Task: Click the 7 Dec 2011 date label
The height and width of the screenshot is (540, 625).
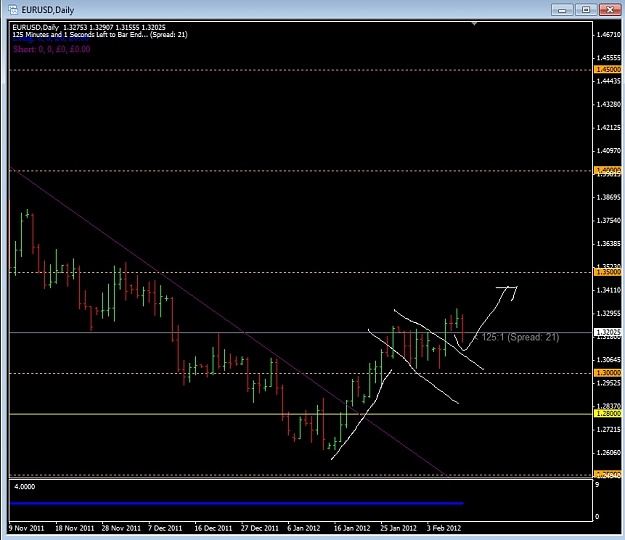Action: pos(165,528)
